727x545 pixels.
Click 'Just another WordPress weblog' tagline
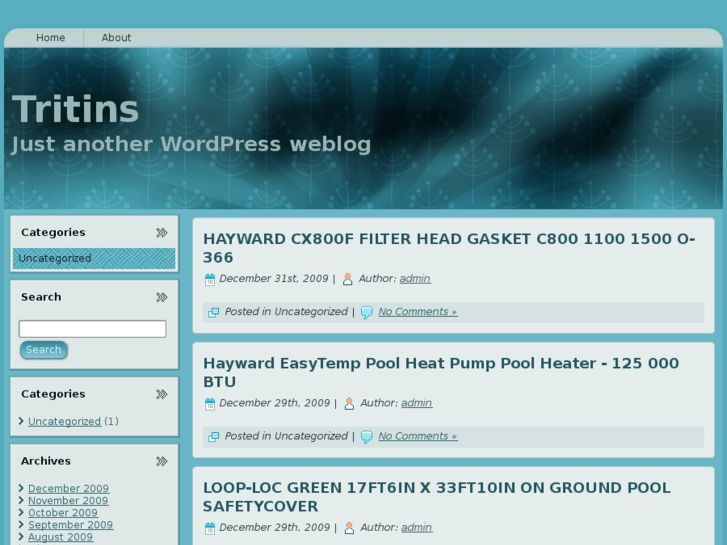191,144
